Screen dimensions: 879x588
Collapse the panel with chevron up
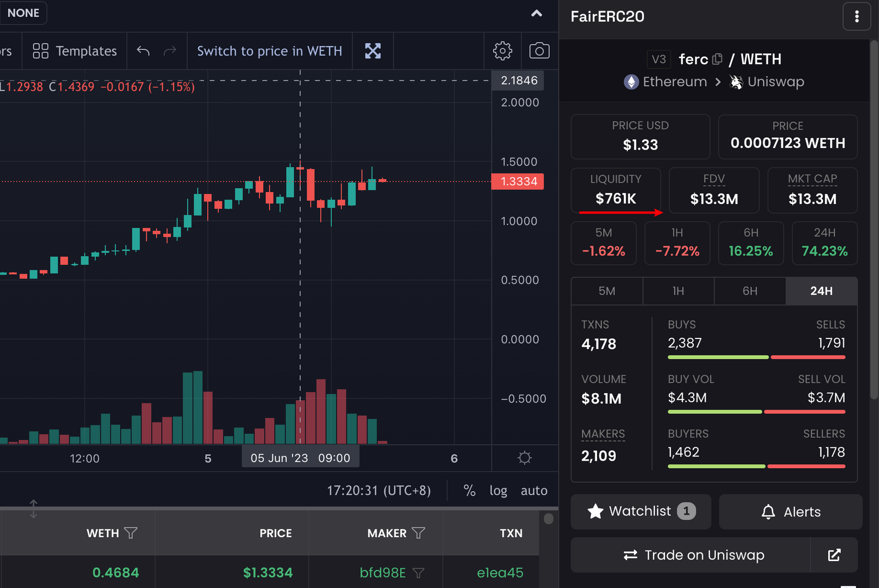click(536, 14)
